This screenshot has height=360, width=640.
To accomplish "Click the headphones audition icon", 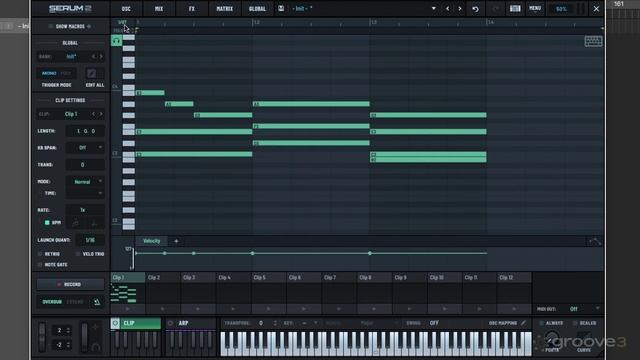I will (116, 40).
